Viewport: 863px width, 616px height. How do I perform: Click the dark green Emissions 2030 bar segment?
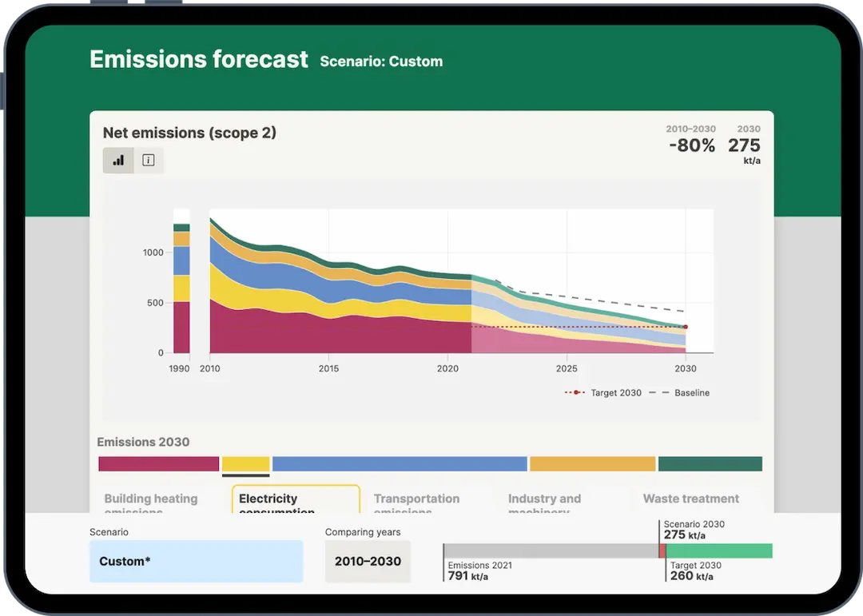710,464
